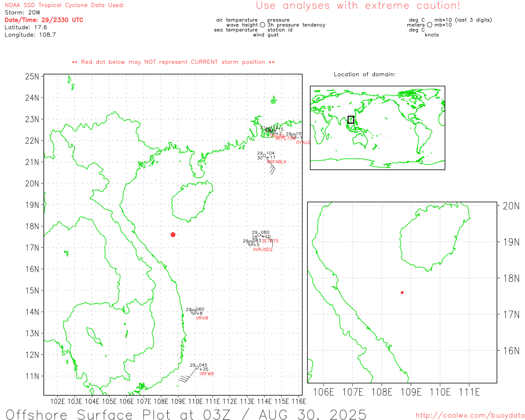Image resolution: width=525 pixels, height=420 pixels.
Task: Click the units legend circle beside 'meters'
Action: (429, 25)
